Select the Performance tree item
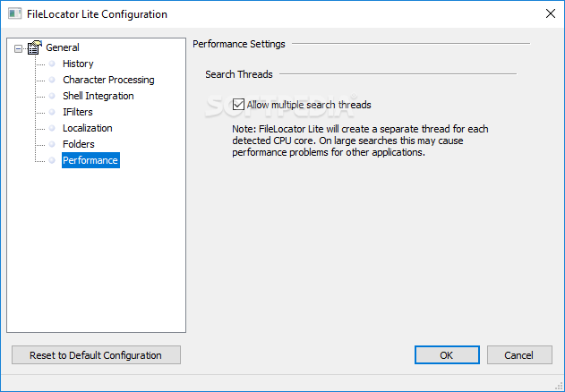Screen dimensions: 565x392 click(90, 160)
